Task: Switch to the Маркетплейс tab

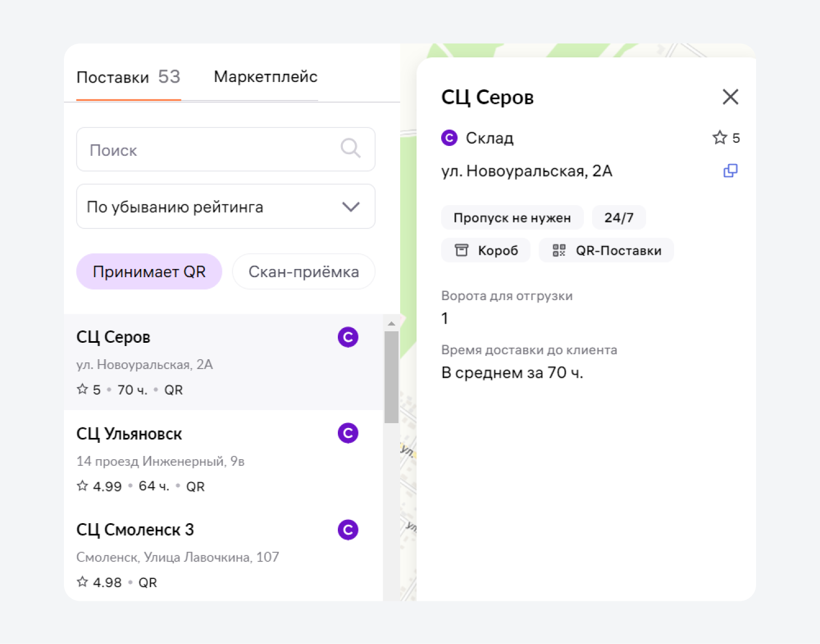Action: (266, 77)
